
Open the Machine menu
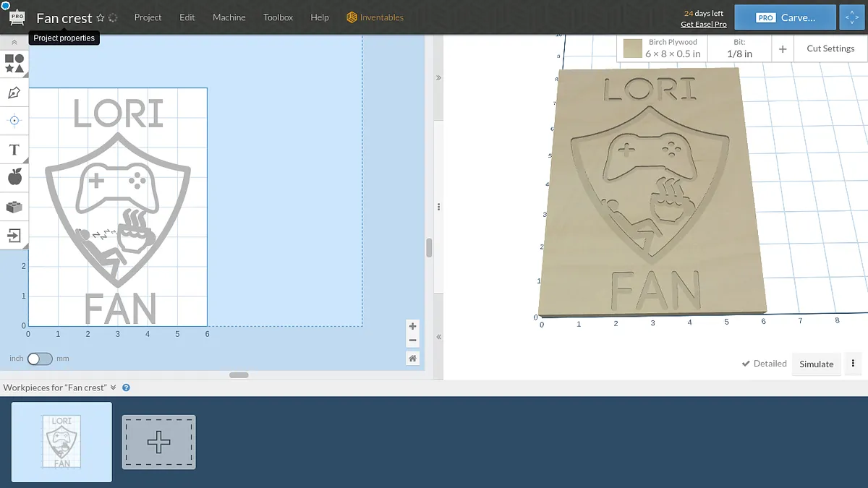coord(229,17)
